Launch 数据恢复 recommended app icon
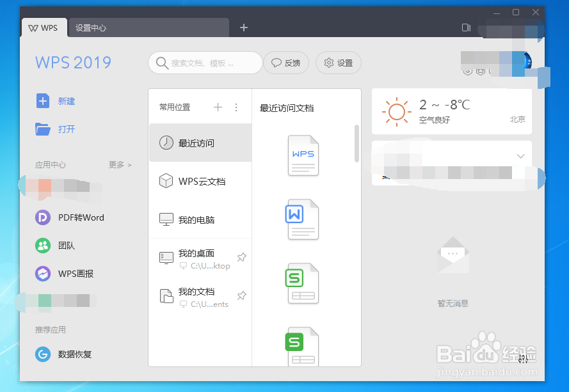Screen dimensions: 569x392 [43, 354]
